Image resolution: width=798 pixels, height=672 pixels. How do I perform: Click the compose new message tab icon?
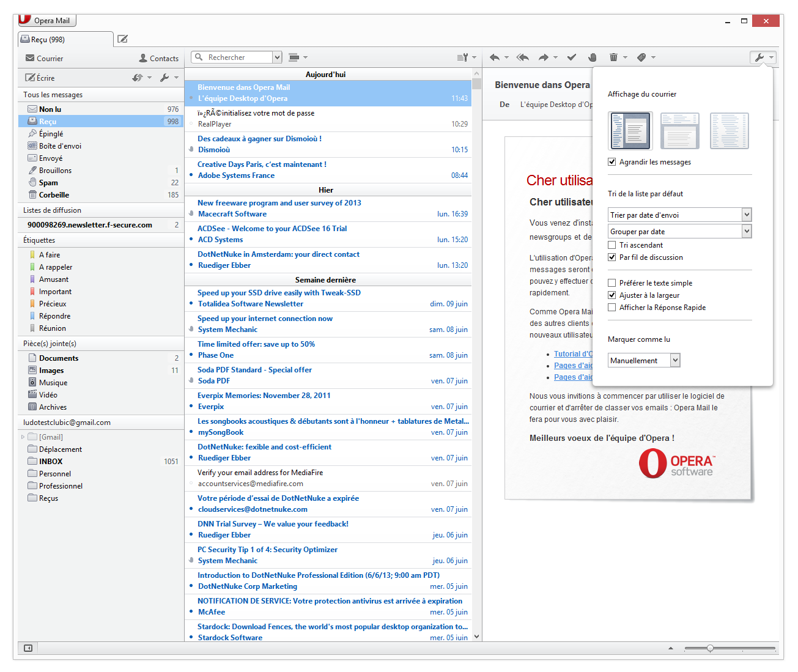point(122,39)
